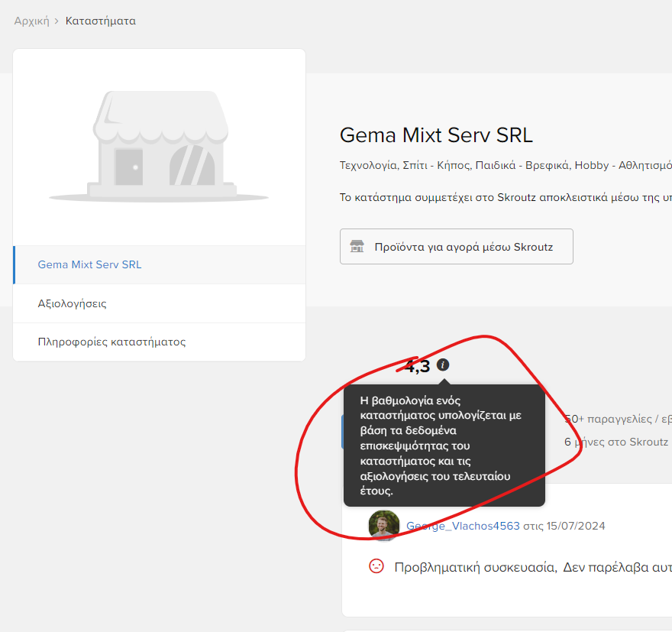Screen dimensions: 672x632
Task: Click Προϊόντα για αγορά μέσω Skroutz button
Action: 457,247
